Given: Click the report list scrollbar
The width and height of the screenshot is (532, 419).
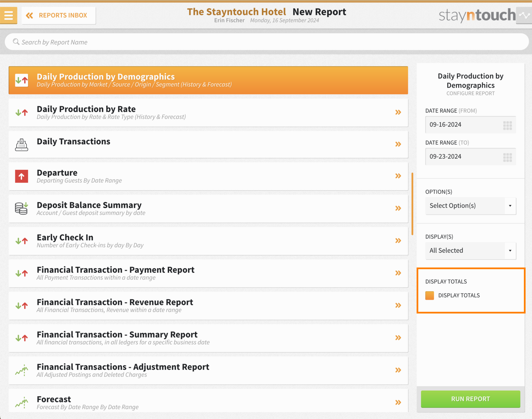Looking at the screenshot, I should coord(412,204).
